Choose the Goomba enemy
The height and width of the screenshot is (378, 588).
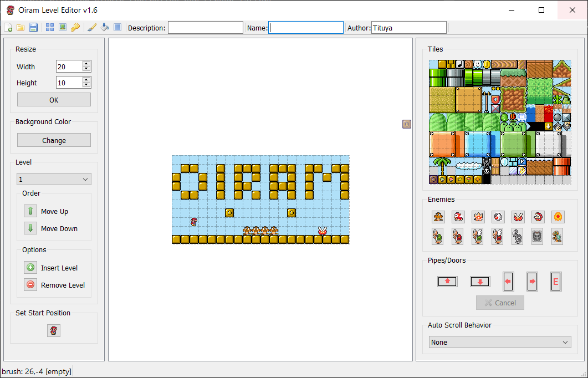click(438, 217)
